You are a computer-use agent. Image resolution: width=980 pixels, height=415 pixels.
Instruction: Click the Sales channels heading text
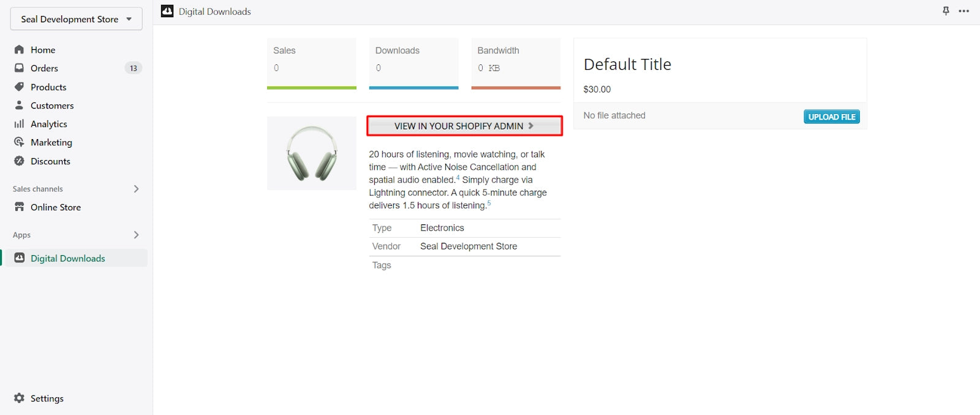tap(38, 189)
